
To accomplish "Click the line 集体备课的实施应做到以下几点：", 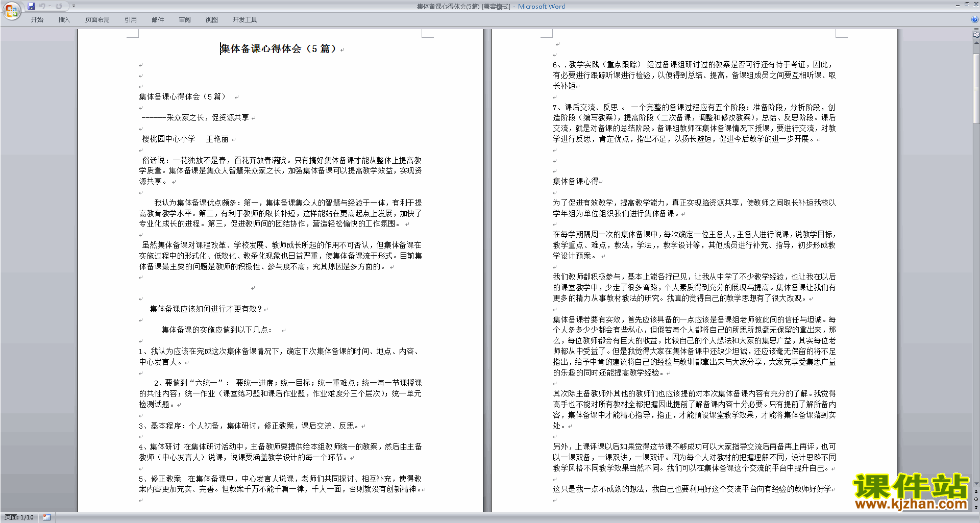I will [217, 330].
